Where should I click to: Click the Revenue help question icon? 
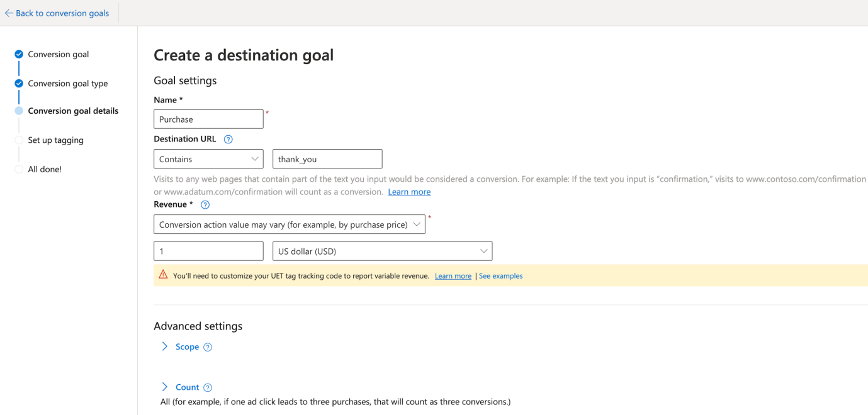(x=205, y=205)
